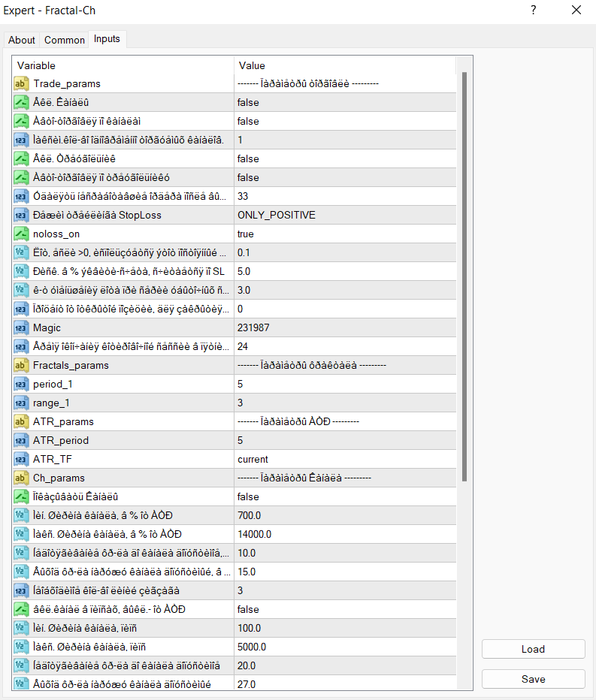The width and height of the screenshot is (596, 700).
Task: Click the string icon beside Trade_params
Action: 21,83
